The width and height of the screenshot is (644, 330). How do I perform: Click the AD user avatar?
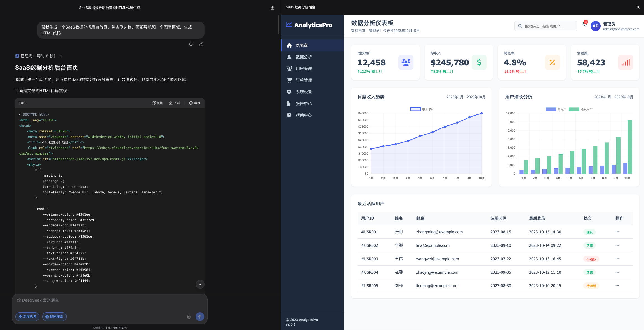pos(595,26)
